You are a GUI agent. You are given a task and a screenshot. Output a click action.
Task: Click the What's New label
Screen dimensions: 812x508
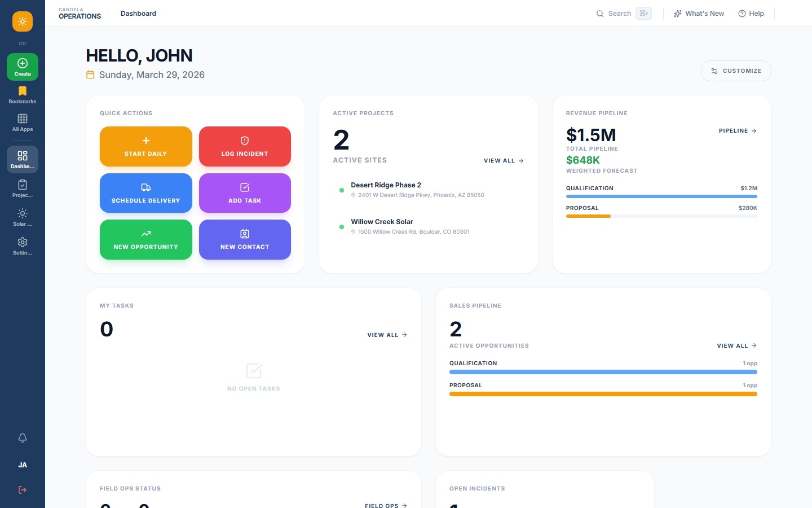(x=704, y=14)
